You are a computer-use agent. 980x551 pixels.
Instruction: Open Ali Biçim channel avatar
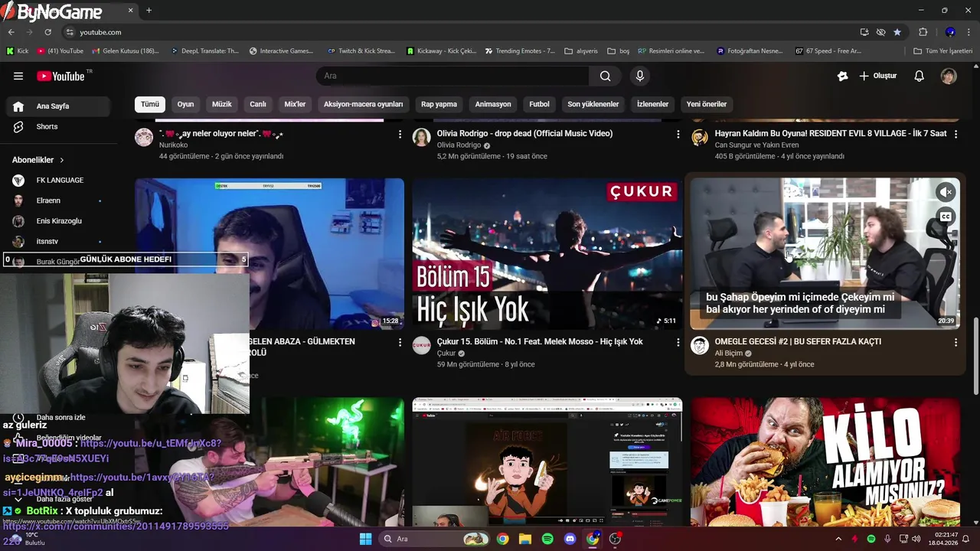click(x=700, y=345)
